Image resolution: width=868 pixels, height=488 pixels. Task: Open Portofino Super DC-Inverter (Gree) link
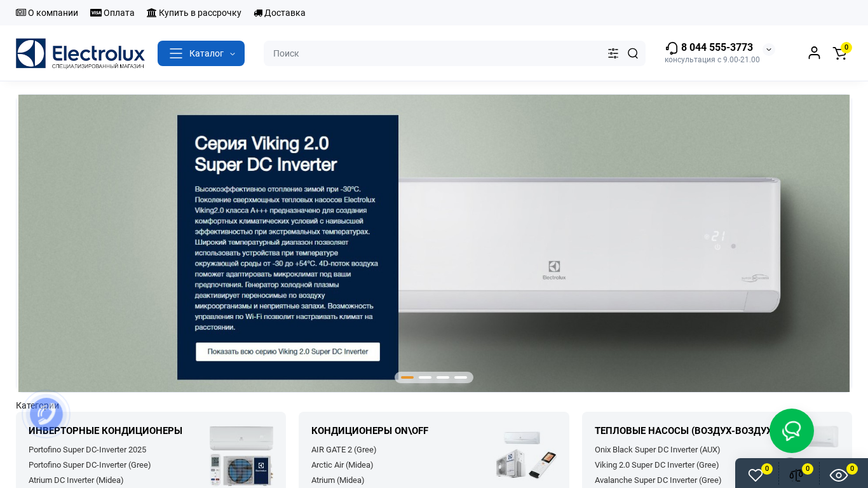coord(90,465)
